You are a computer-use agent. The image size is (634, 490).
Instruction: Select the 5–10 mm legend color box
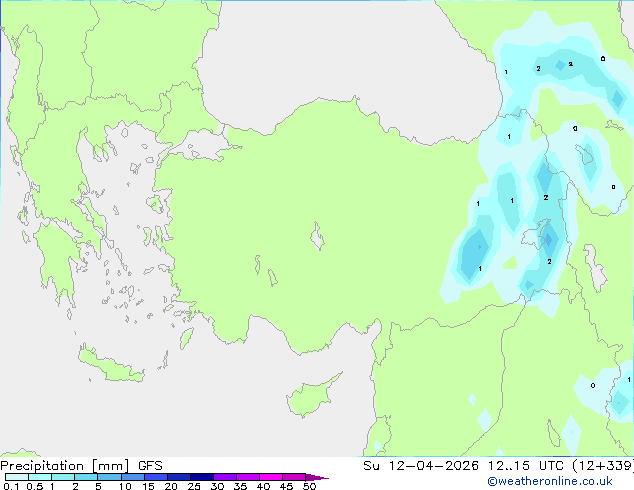tap(109, 477)
